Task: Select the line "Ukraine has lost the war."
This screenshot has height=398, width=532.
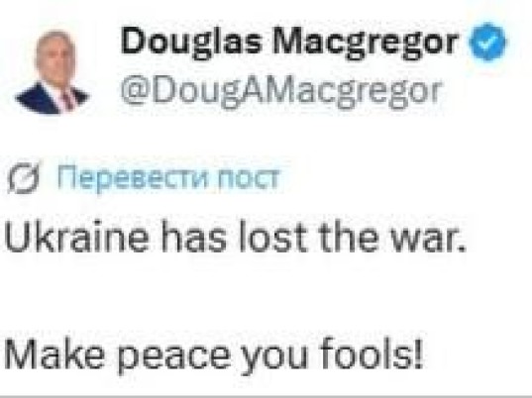Action: click(235, 236)
